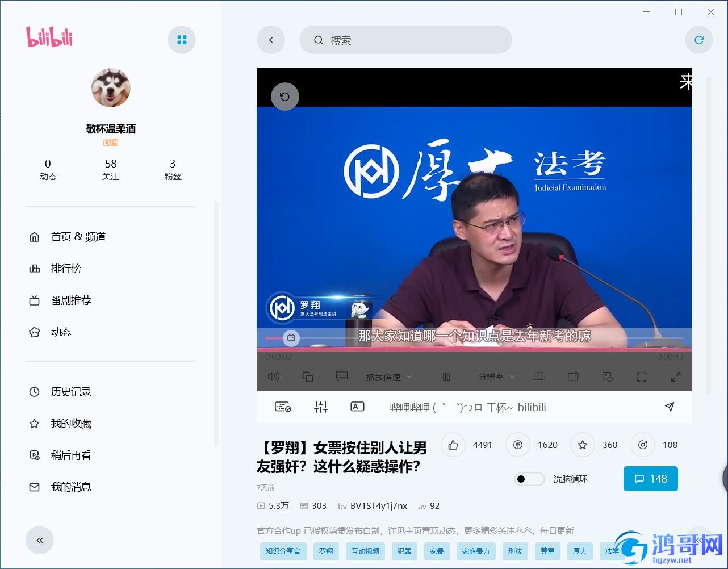
Task: Click the circular replay icon on video
Action: point(285,97)
